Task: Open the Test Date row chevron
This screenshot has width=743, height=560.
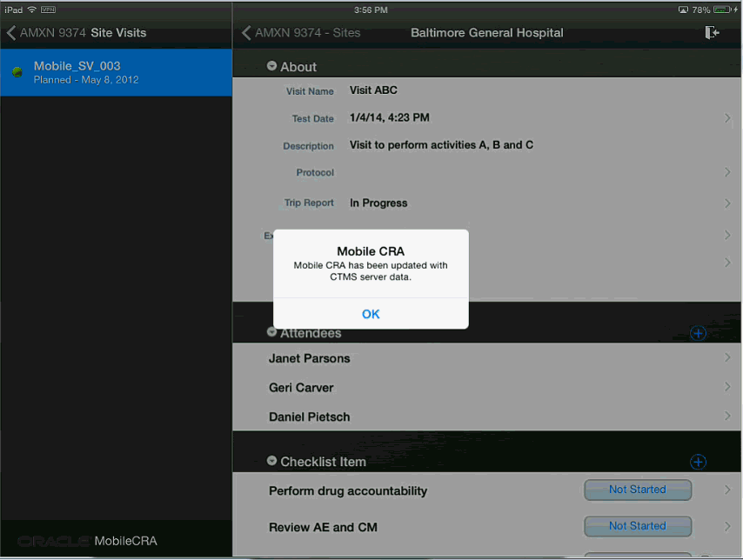Action: (x=727, y=118)
